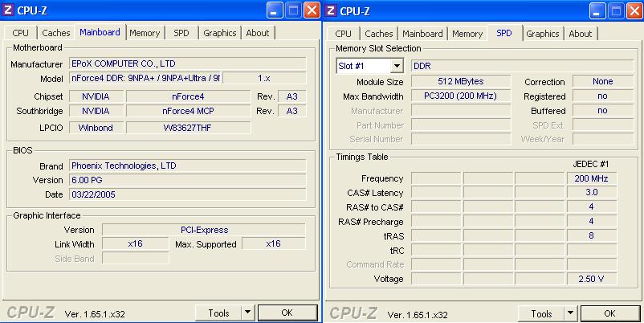
Task: Click OK button in right CPU-Z window
Action: coord(610,314)
